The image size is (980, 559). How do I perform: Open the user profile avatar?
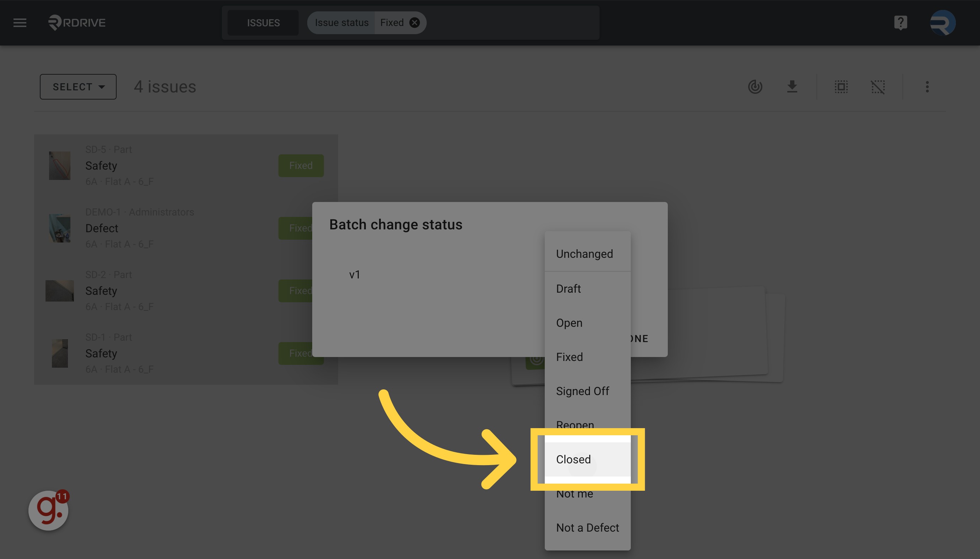point(942,23)
